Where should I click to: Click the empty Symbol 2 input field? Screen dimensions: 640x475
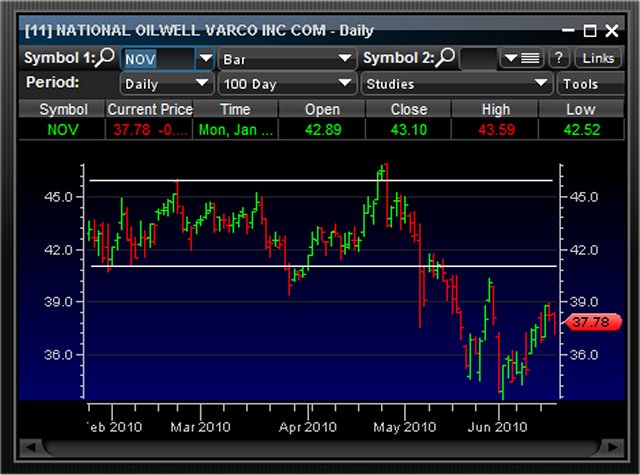click(478, 58)
